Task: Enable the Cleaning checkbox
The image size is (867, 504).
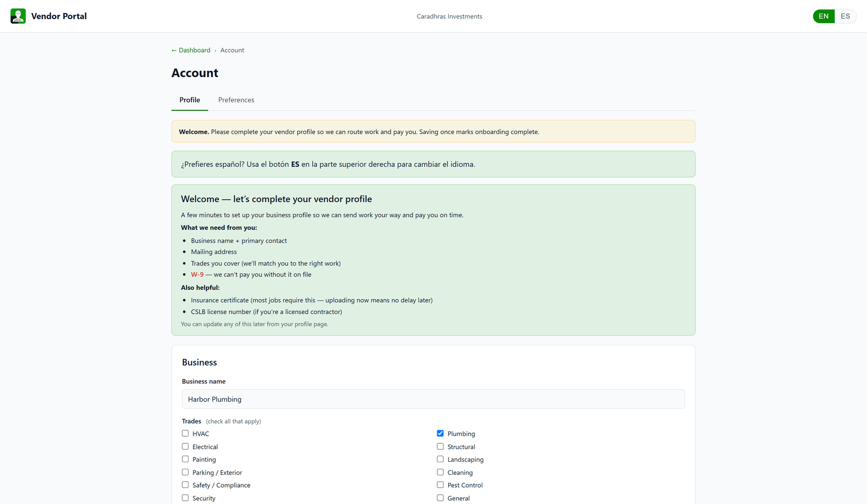Action: coord(440,472)
